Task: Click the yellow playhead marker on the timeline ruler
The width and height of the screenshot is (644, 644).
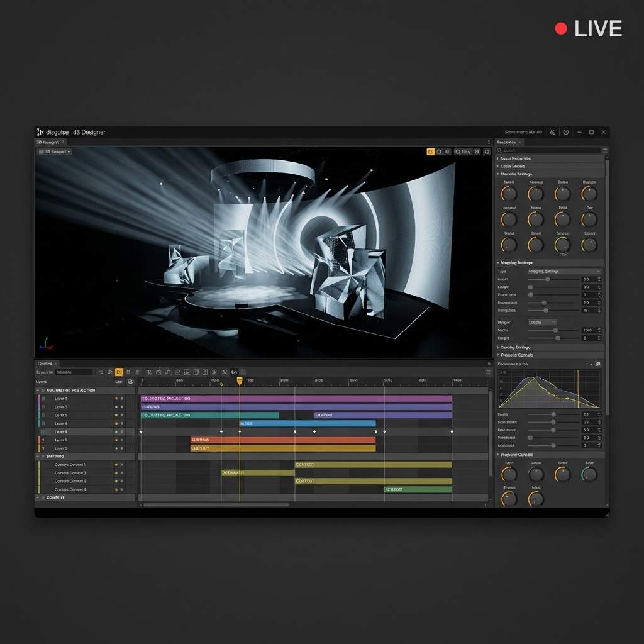Action: (240, 380)
